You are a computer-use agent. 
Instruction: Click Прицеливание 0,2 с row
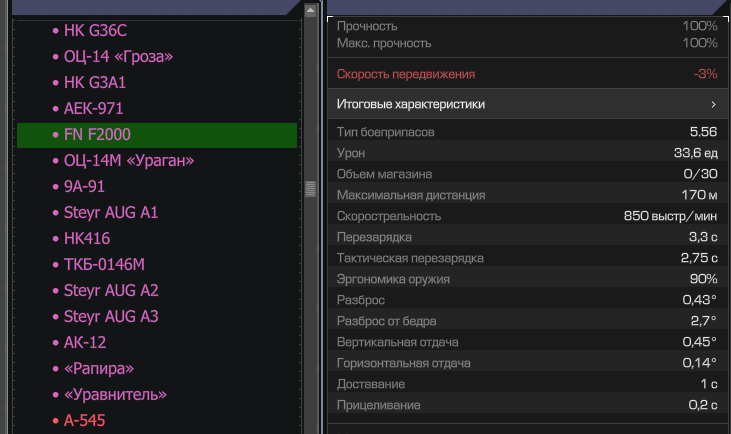[528, 405]
